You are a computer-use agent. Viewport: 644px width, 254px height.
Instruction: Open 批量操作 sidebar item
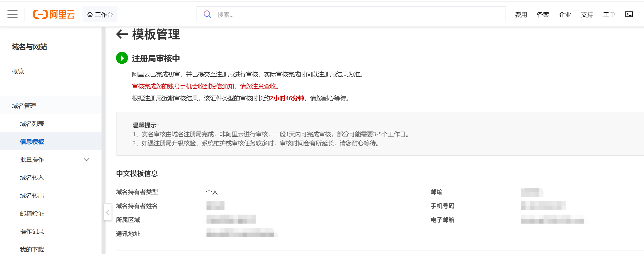[32, 159]
